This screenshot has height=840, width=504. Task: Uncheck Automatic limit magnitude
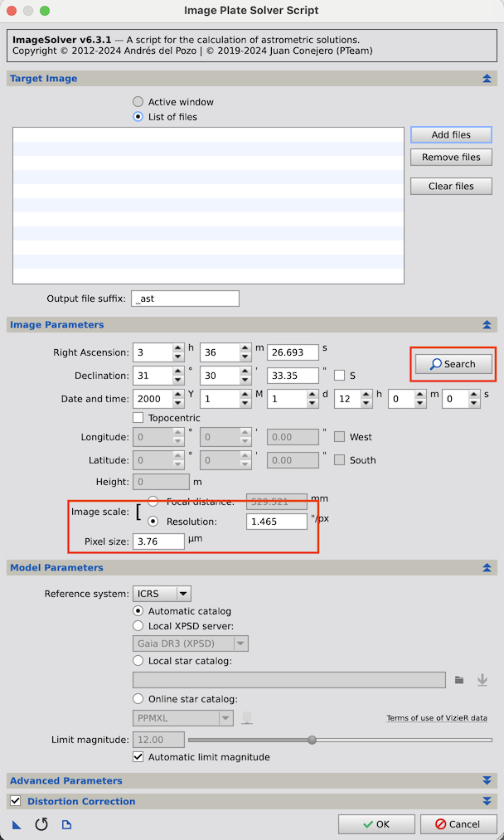pyautogui.click(x=138, y=757)
